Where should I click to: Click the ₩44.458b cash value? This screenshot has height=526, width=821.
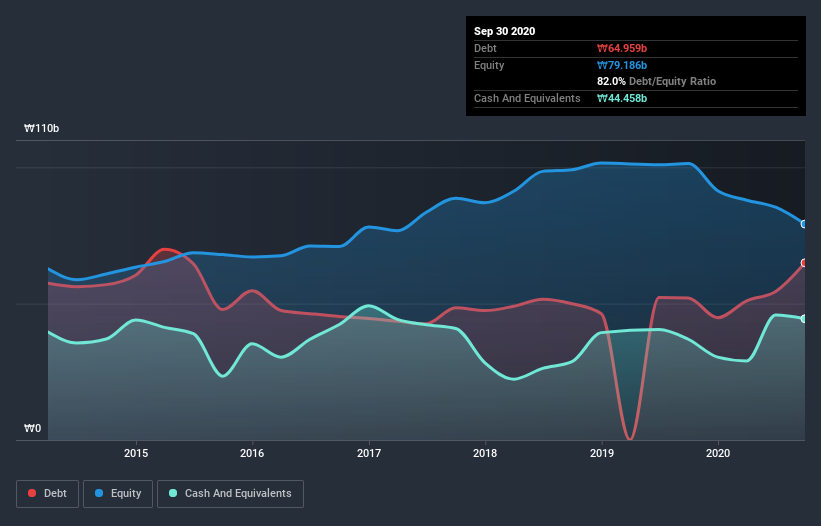click(622, 98)
